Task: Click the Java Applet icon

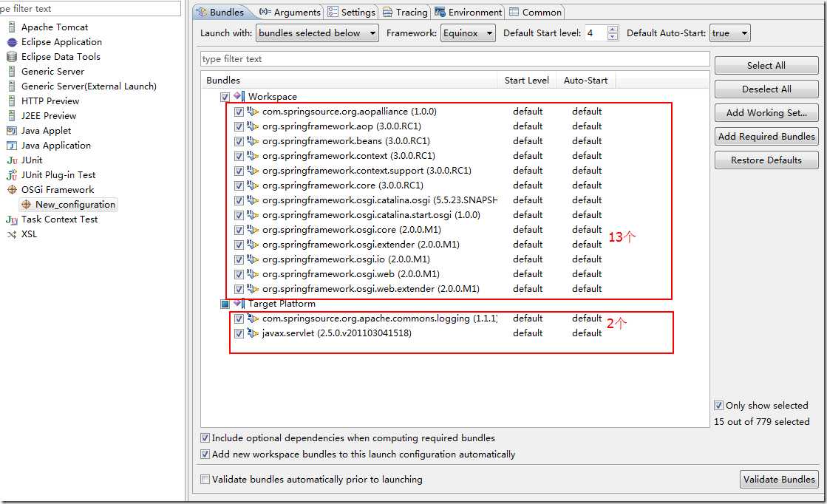Action: tap(12, 130)
